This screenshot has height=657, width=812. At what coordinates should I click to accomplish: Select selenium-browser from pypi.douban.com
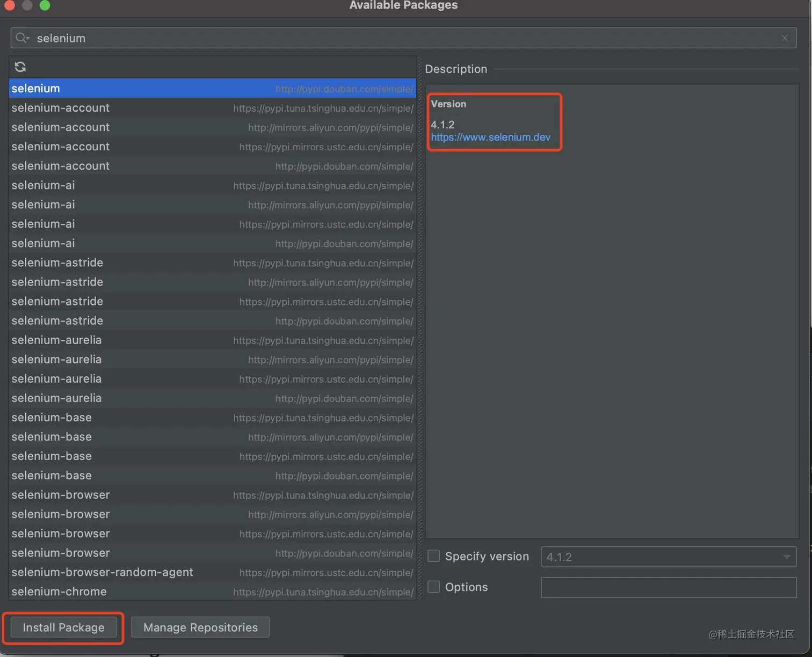(x=212, y=552)
